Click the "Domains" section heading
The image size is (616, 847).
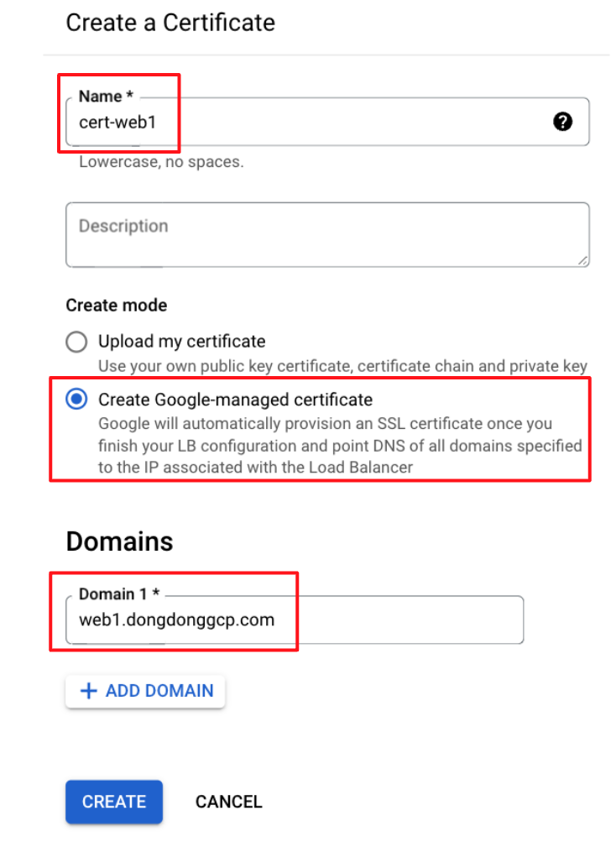pos(119,541)
